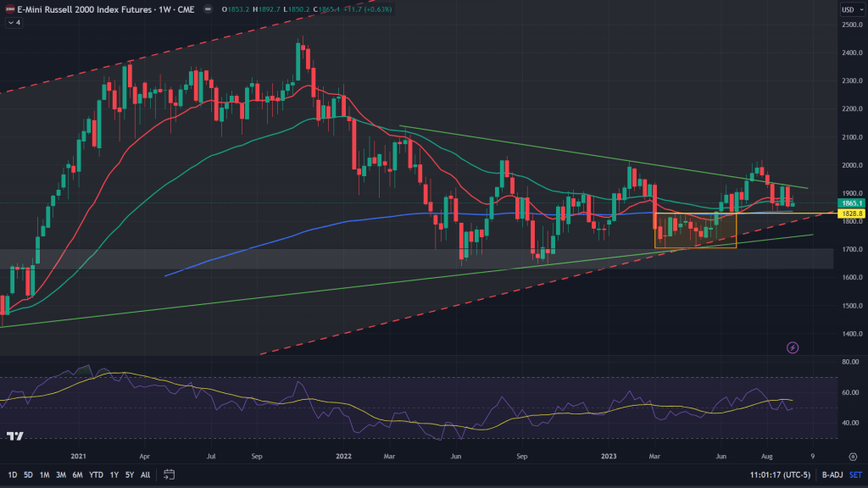The width and height of the screenshot is (868, 488).
Task: Select the 6M time range
Action: 77,474
